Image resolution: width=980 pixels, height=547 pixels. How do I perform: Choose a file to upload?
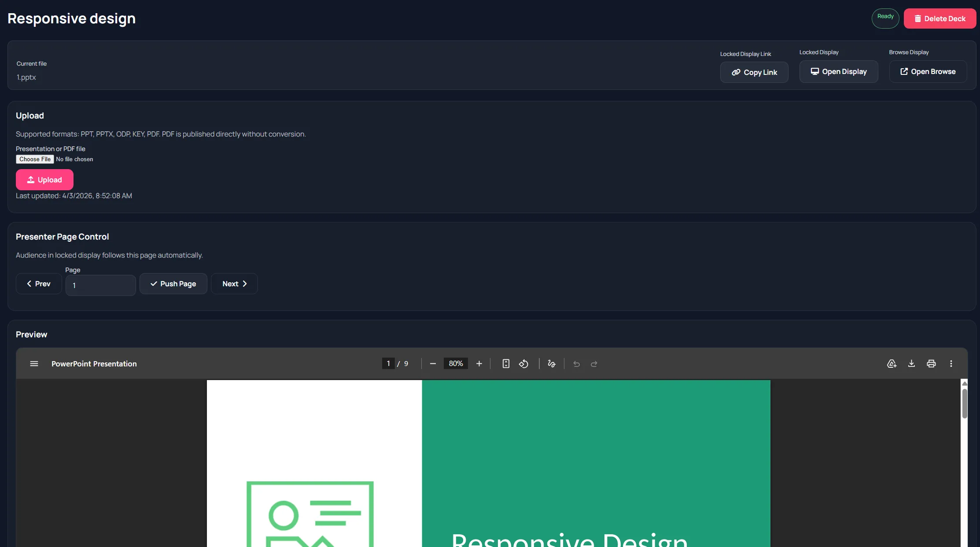pyautogui.click(x=35, y=159)
